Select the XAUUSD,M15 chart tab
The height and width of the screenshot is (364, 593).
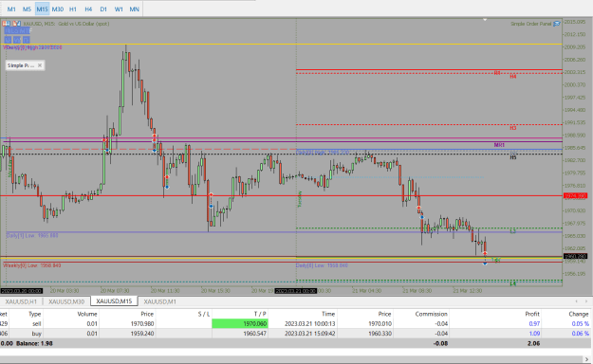[x=114, y=301]
